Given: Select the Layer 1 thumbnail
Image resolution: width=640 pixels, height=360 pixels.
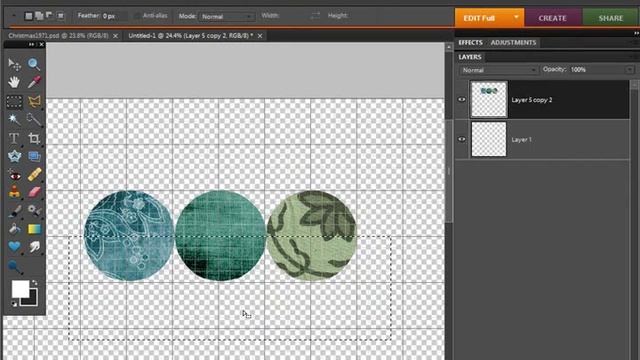Looking at the screenshot, I should tap(489, 139).
